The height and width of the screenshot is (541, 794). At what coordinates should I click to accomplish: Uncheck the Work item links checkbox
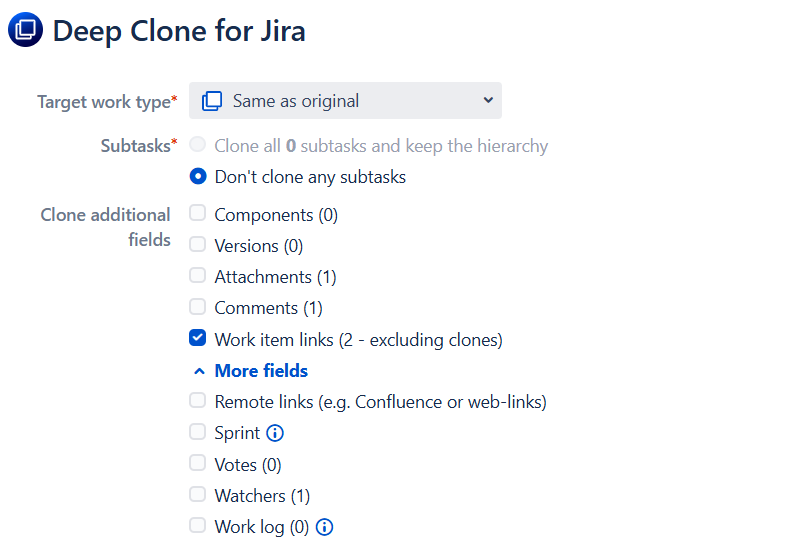[198, 339]
